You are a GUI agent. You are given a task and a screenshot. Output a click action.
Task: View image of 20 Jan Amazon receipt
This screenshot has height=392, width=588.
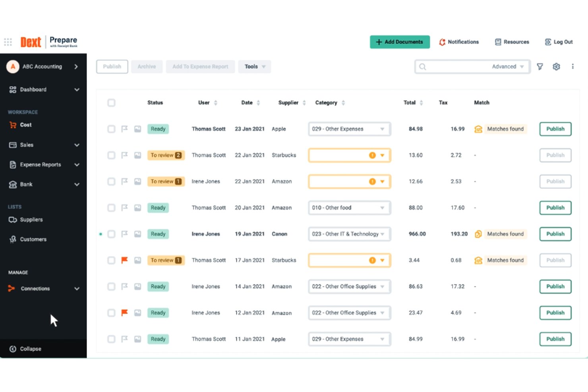click(137, 208)
